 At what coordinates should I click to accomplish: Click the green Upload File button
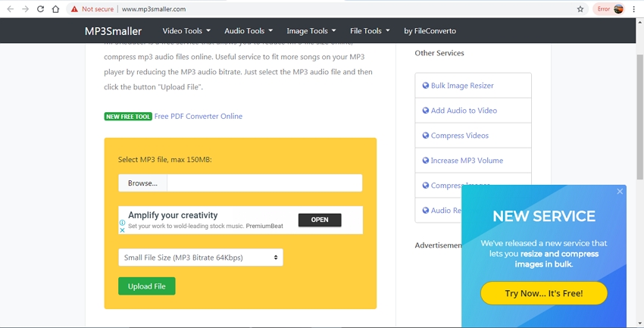pyautogui.click(x=147, y=286)
